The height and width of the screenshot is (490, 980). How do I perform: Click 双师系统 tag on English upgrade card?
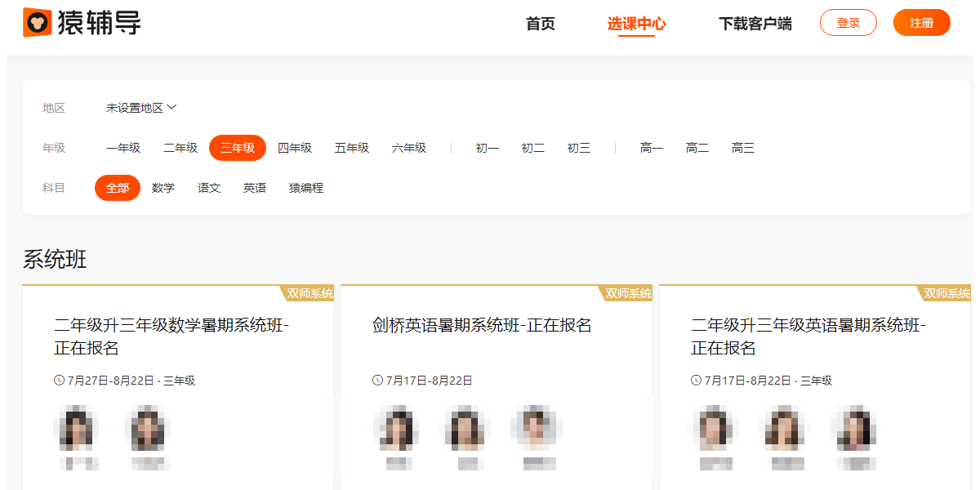click(946, 294)
